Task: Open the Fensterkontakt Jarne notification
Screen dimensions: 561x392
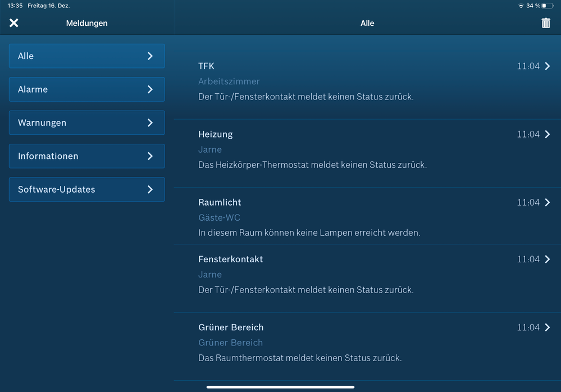Action: 348,275
